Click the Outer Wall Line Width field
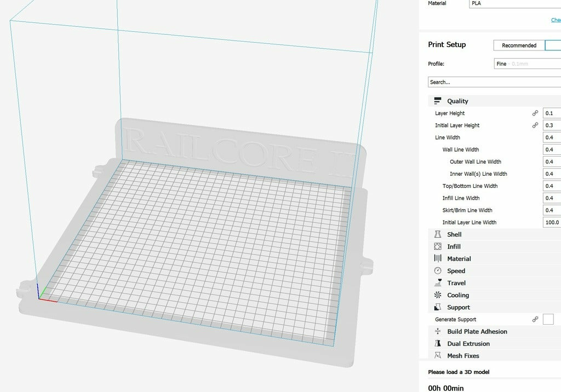The width and height of the screenshot is (561, 392). (x=552, y=162)
